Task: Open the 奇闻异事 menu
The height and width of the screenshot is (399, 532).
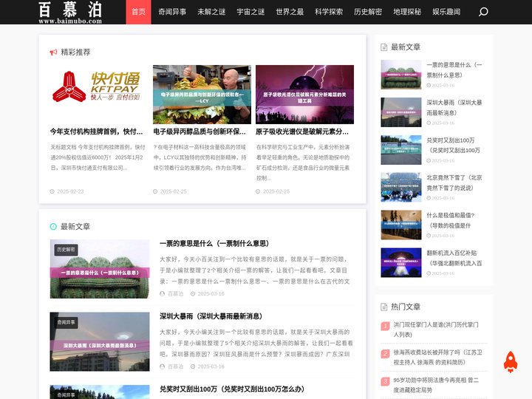Action: click(x=172, y=12)
